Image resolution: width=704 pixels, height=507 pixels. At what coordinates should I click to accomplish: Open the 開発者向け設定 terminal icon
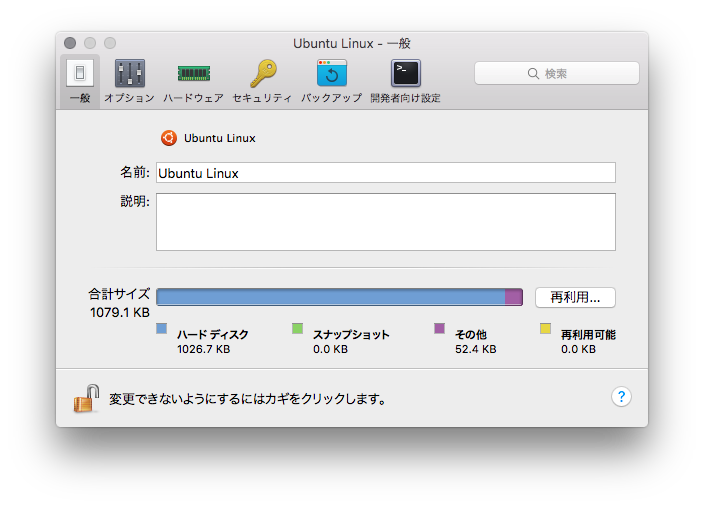click(x=406, y=73)
